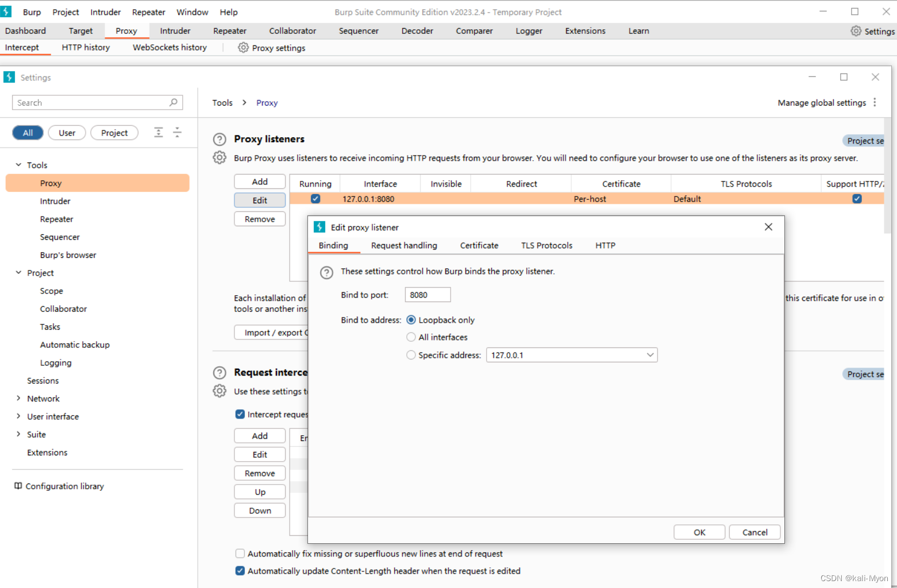Viewport: 897px width, 588px height.
Task: Click the Bind to port input field
Action: [428, 295]
